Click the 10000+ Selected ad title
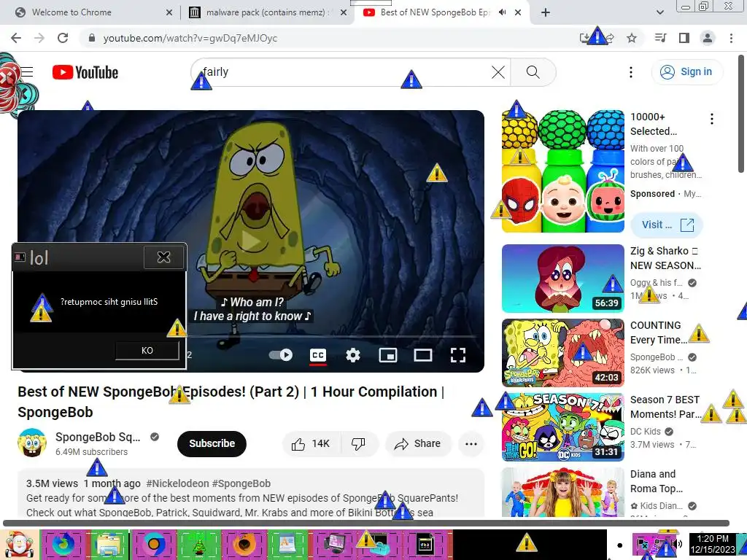The image size is (747, 560). 654,124
